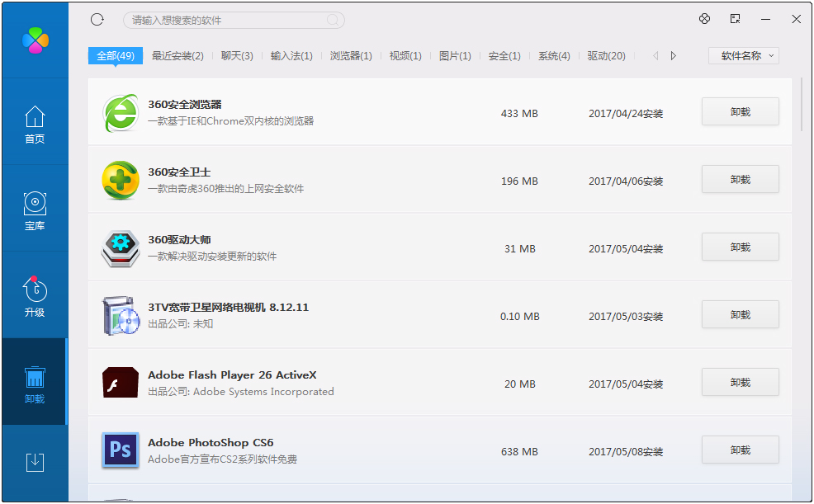Expand more category tabs with the right arrow
Viewport: 814px width, 504px height.
673,55
